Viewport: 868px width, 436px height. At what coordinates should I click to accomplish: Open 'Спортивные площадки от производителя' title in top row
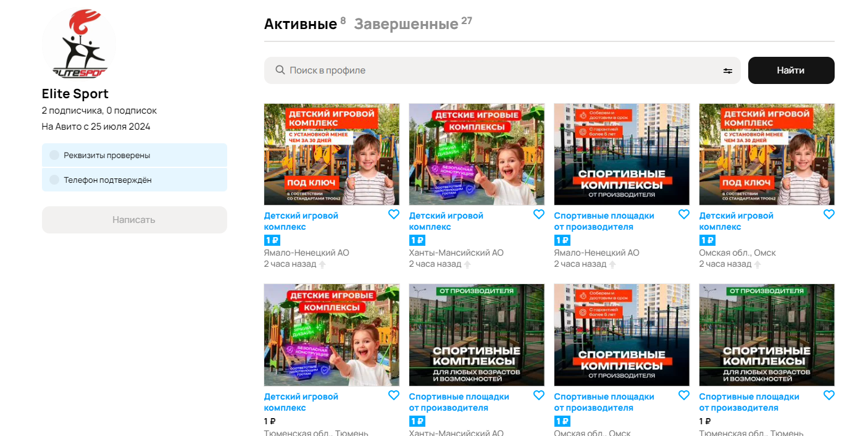point(604,221)
